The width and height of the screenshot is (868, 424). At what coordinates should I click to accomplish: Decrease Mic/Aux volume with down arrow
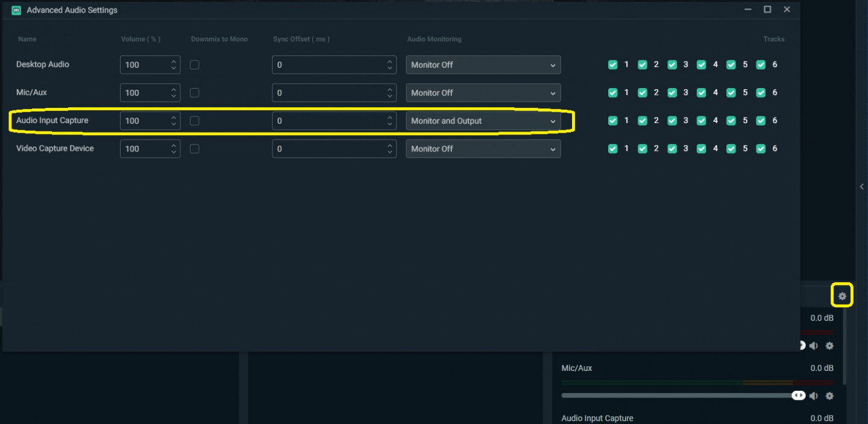point(174,97)
